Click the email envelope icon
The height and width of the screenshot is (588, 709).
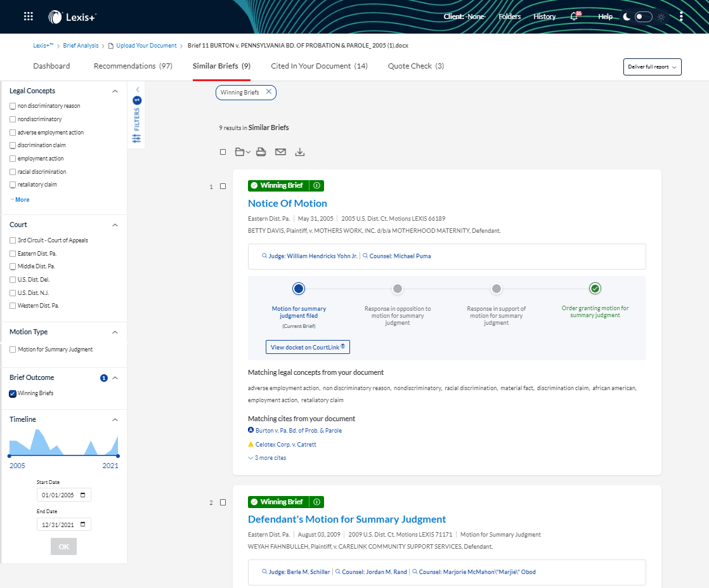click(280, 152)
